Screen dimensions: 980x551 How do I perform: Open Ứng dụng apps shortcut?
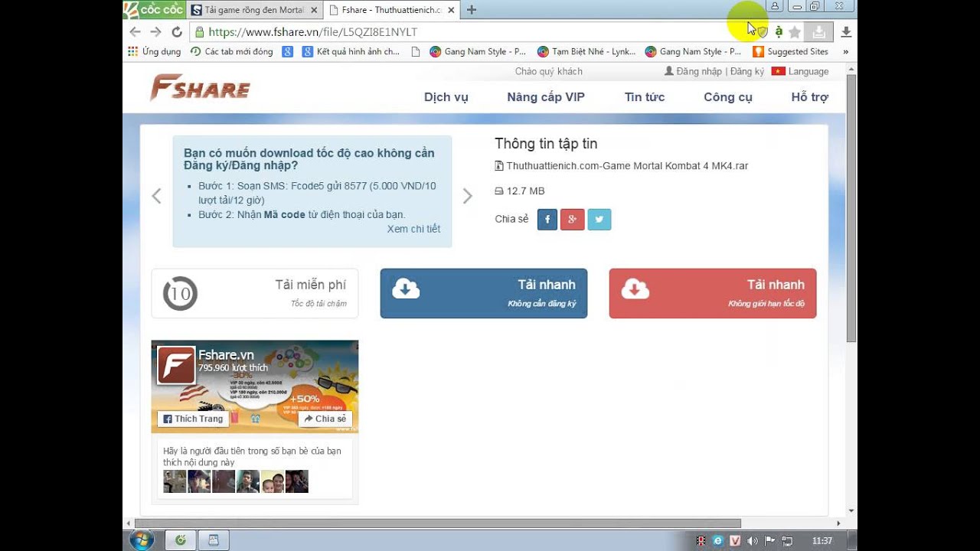(x=155, y=52)
